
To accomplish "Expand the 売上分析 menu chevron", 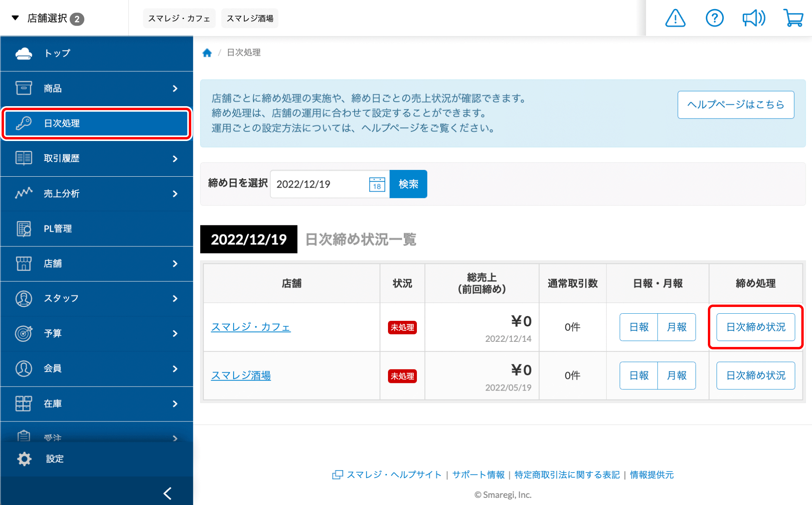I will 175,194.
